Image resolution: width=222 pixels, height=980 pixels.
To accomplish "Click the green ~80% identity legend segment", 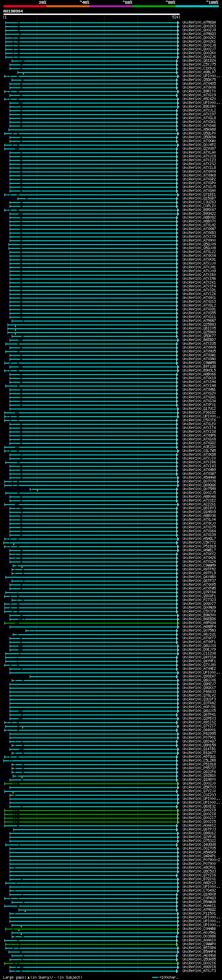I will pos(154,6).
